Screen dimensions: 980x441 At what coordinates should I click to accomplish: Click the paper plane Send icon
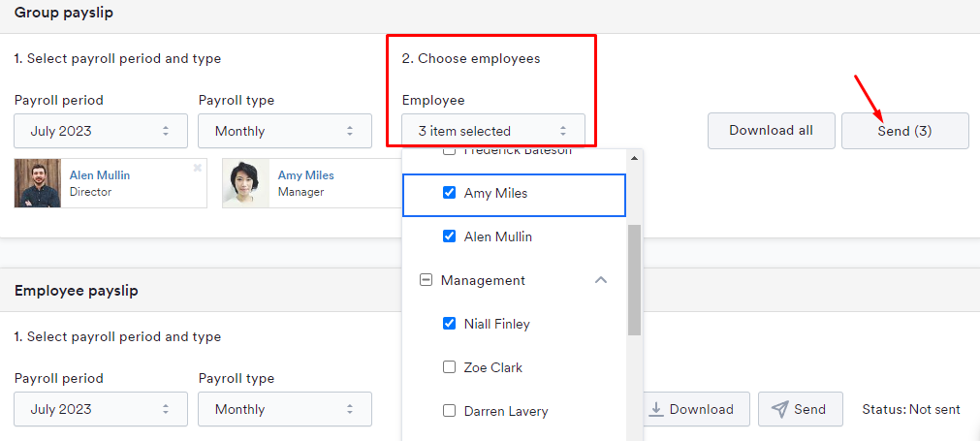780,409
